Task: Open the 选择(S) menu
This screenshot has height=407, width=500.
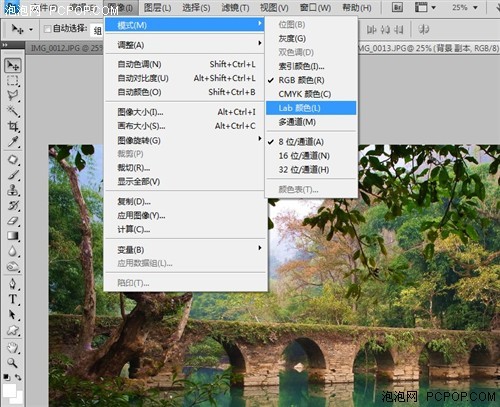Action: tap(196, 7)
